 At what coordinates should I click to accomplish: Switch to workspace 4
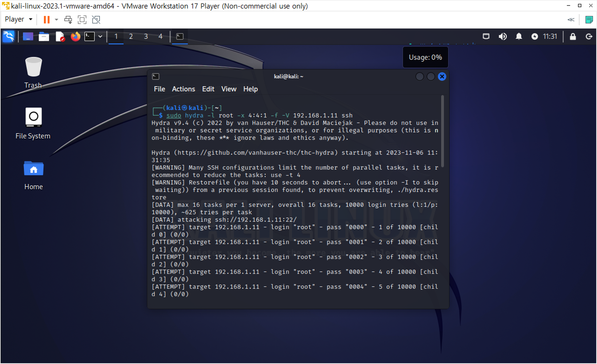coord(161,36)
